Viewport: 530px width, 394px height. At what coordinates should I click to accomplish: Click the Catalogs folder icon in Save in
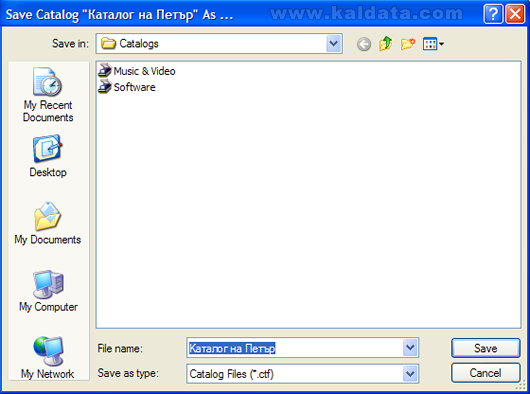pos(109,44)
